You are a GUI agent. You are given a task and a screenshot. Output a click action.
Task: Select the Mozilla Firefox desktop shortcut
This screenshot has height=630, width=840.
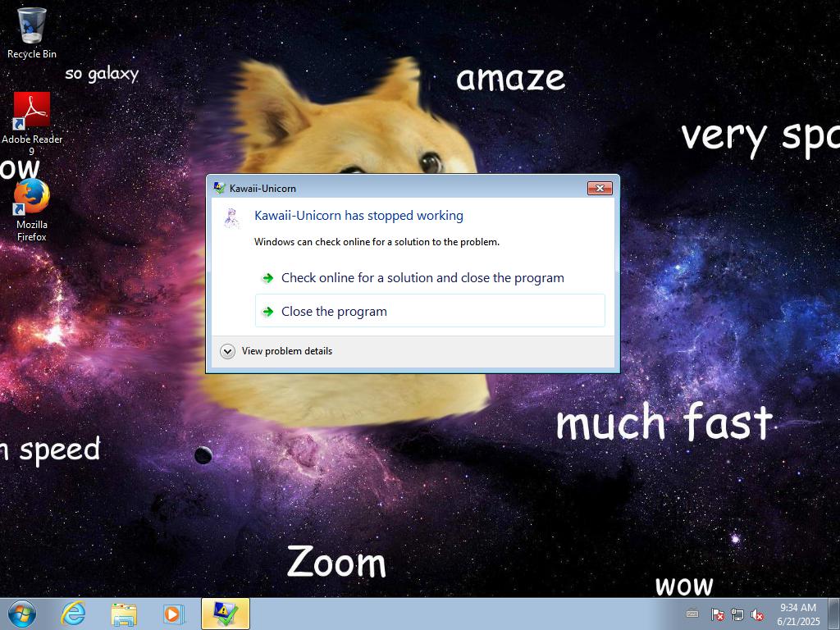click(x=32, y=210)
